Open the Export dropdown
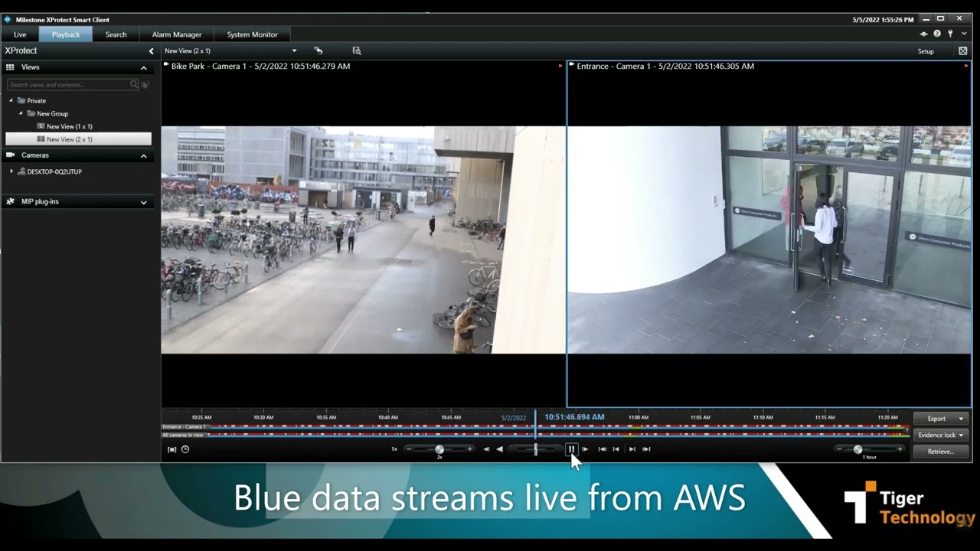Screen dimensions: 980x551 tap(941, 419)
